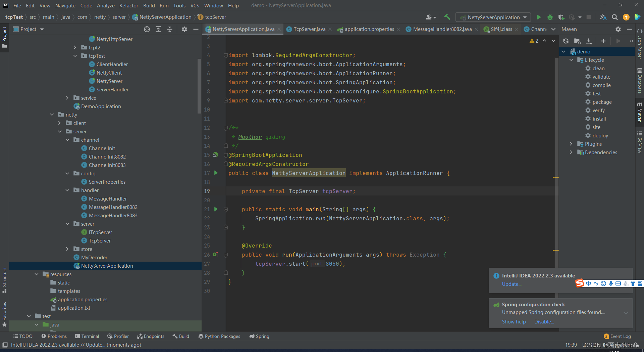Click the translate icon in top toolbar

tap(603, 17)
